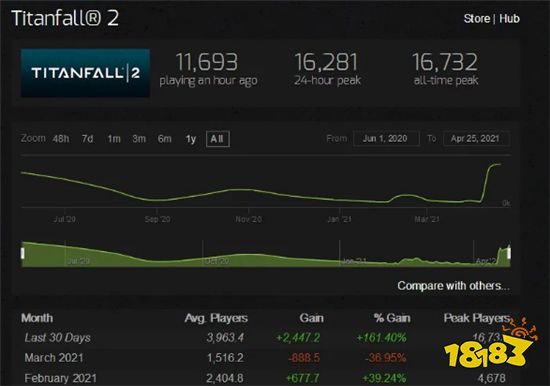Click the +39.24% gain percentage

click(x=384, y=378)
